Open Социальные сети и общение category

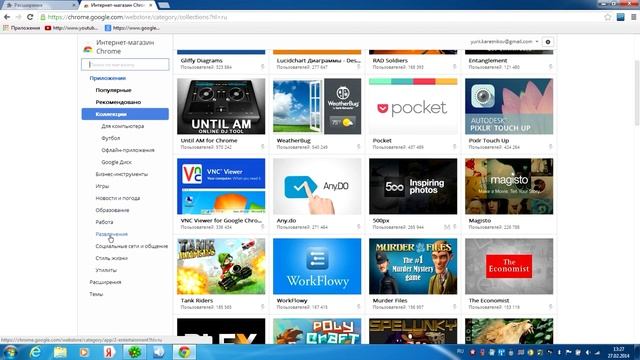pyautogui.click(x=131, y=246)
